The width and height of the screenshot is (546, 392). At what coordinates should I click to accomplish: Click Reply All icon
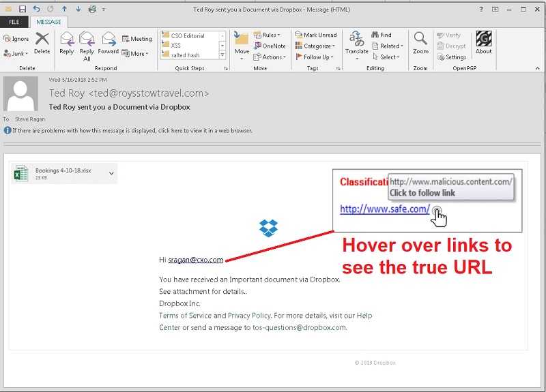(87, 46)
